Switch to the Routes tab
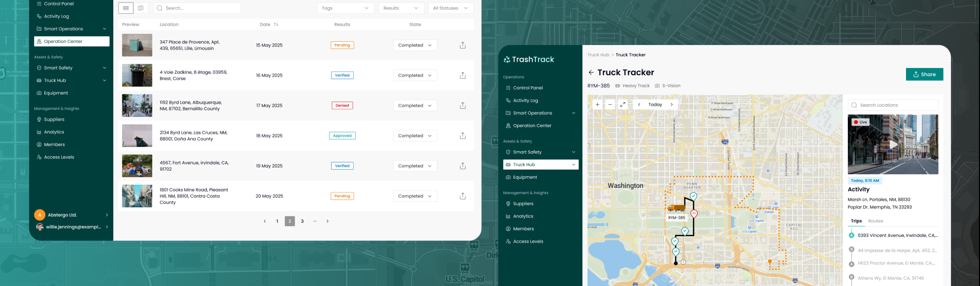 [x=875, y=221]
